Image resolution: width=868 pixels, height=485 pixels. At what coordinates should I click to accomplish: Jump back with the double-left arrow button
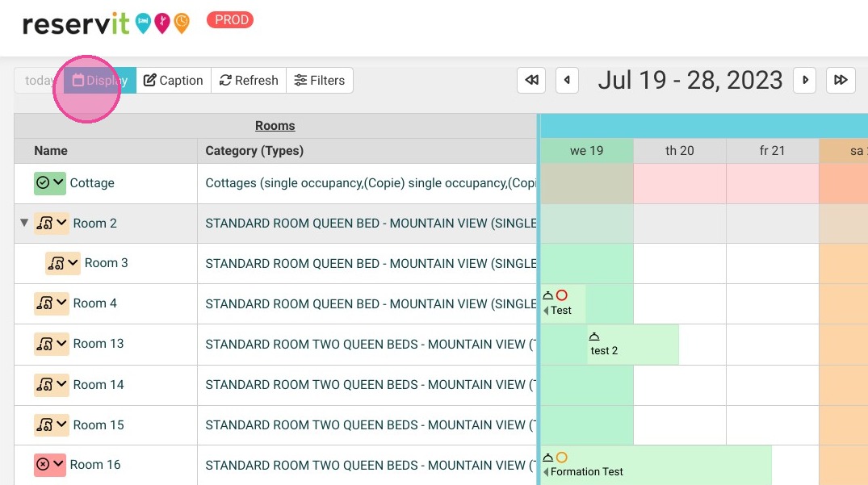coord(531,80)
